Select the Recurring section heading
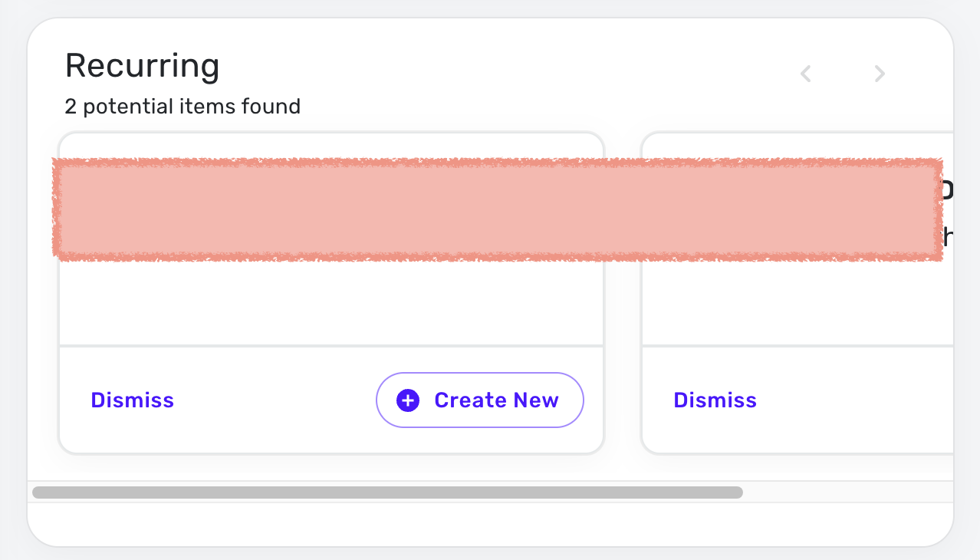Image resolution: width=980 pixels, height=560 pixels. tap(142, 66)
